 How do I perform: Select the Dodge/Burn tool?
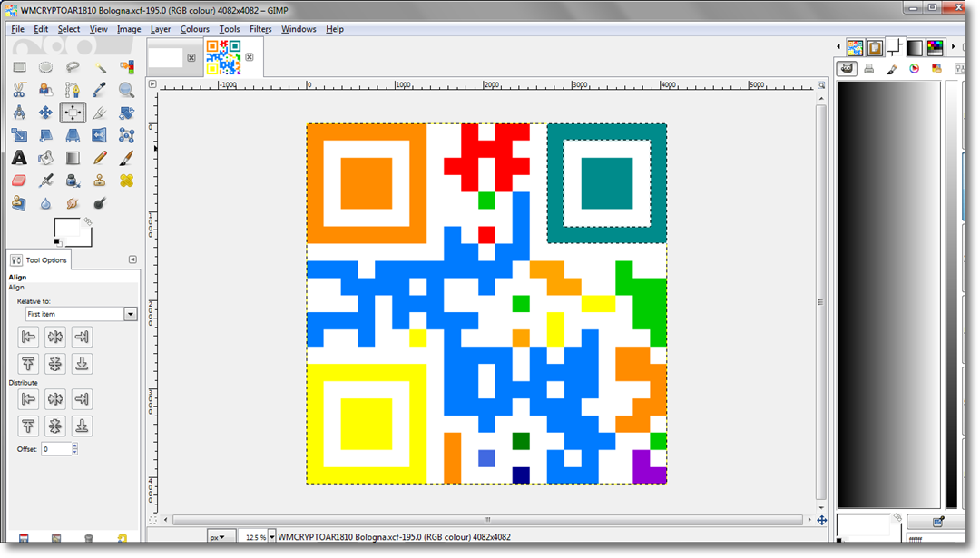click(100, 203)
